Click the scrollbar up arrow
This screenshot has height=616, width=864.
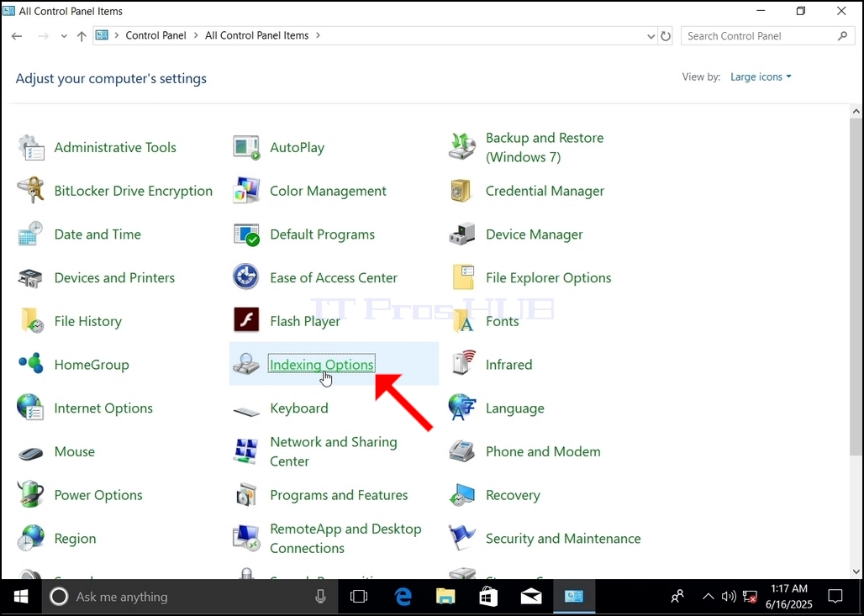pyautogui.click(x=856, y=111)
